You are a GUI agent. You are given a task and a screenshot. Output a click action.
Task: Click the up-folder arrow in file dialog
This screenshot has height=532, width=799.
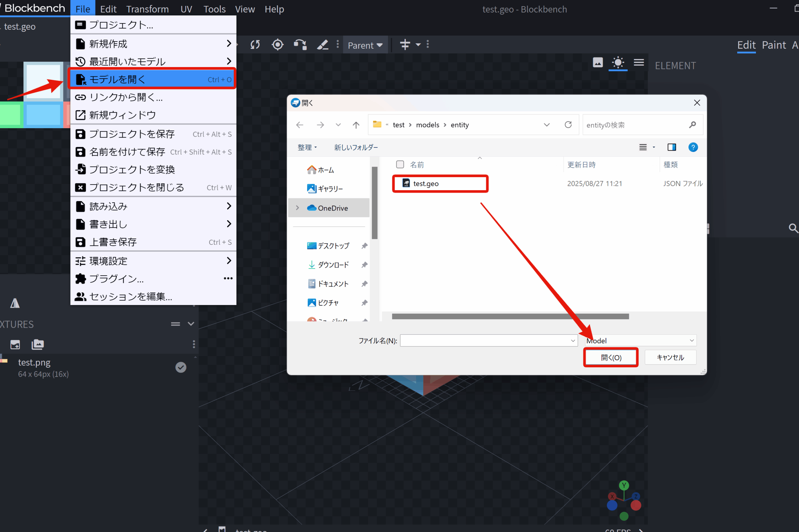pyautogui.click(x=356, y=125)
